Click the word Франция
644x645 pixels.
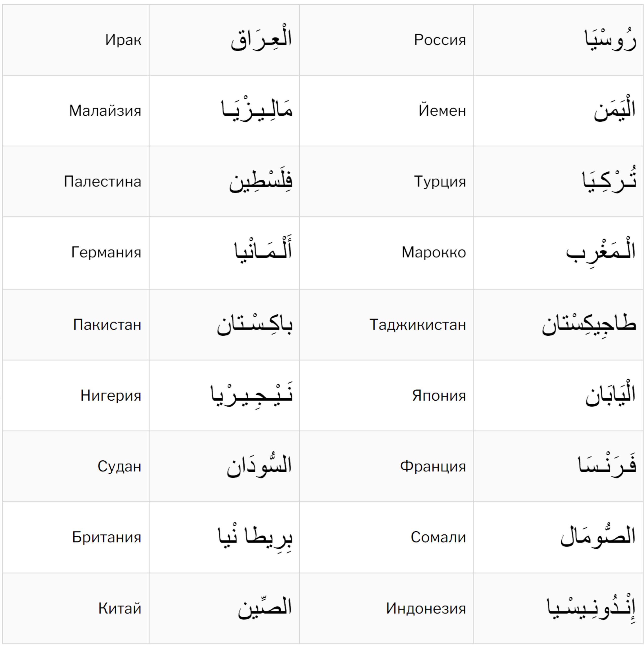click(433, 466)
